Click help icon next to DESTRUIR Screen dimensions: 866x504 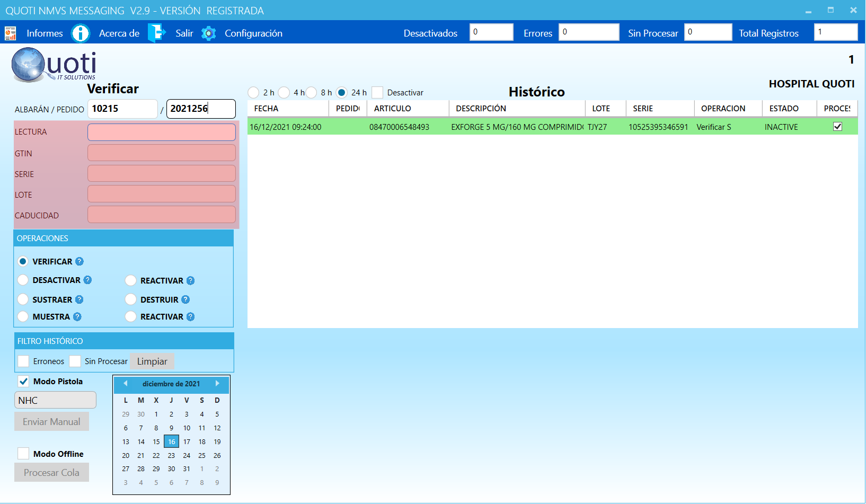185,299
